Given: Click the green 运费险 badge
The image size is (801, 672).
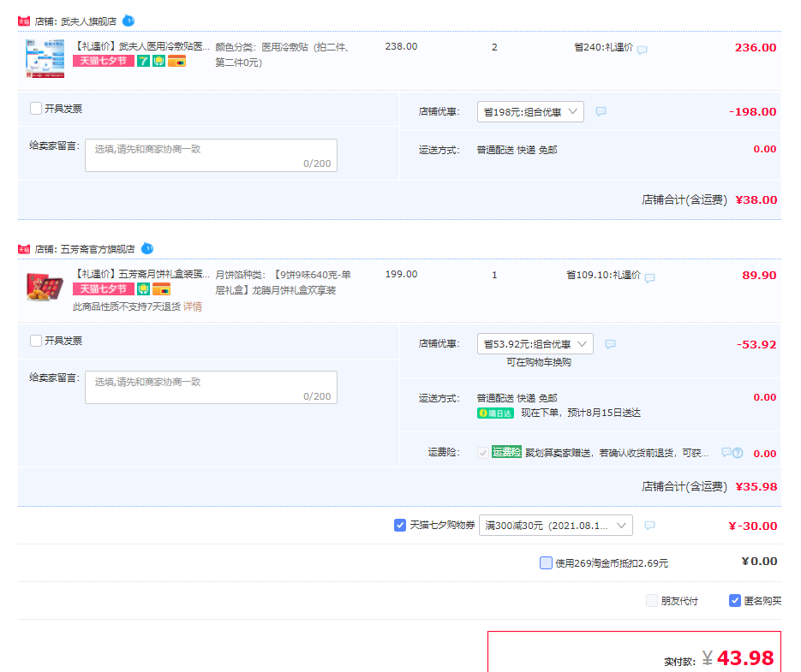Looking at the screenshot, I should (x=507, y=452).
